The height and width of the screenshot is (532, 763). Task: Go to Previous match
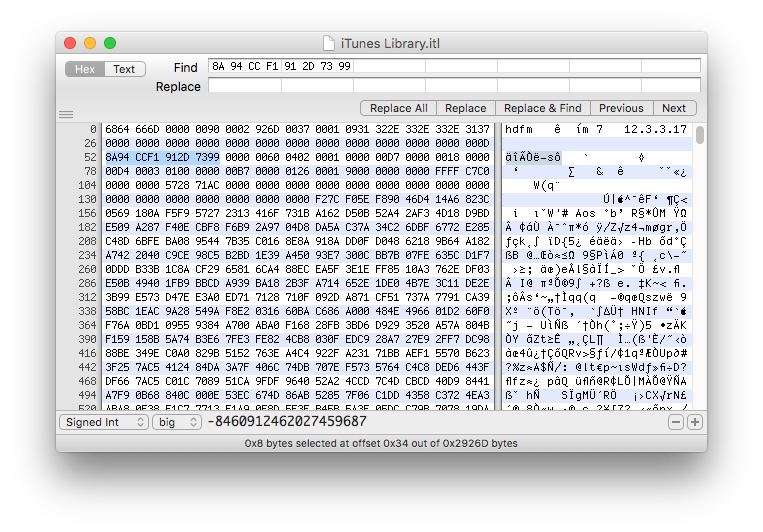pyautogui.click(x=621, y=108)
